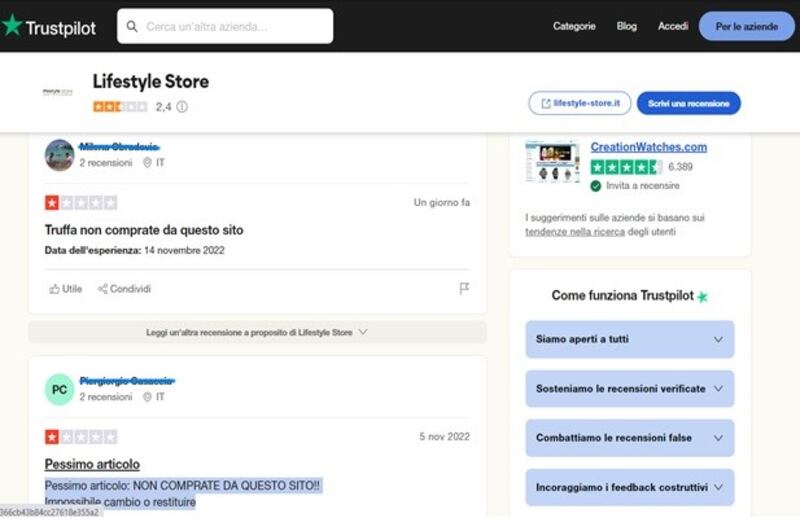Click 'Scrivi una recensione' button
Viewport: 800px width, 531px height.
(688, 103)
